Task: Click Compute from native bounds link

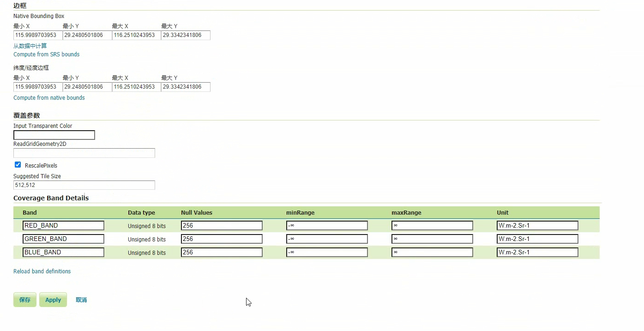Action: pyautogui.click(x=49, y=98)
